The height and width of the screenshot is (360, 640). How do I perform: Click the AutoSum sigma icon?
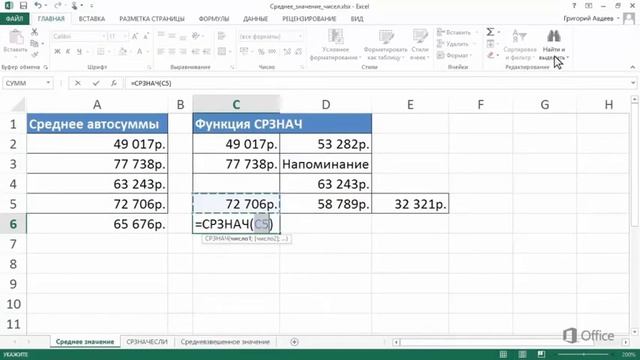click(x=490, y=32)
